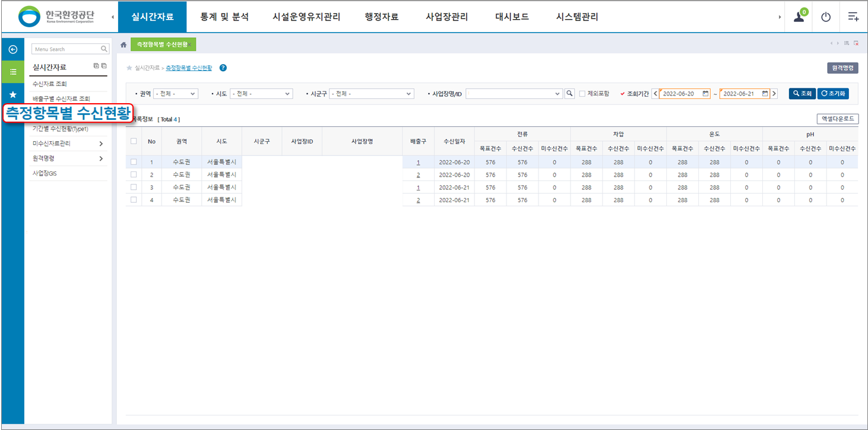Click the tab list icon in tab bar

[847, 43]
